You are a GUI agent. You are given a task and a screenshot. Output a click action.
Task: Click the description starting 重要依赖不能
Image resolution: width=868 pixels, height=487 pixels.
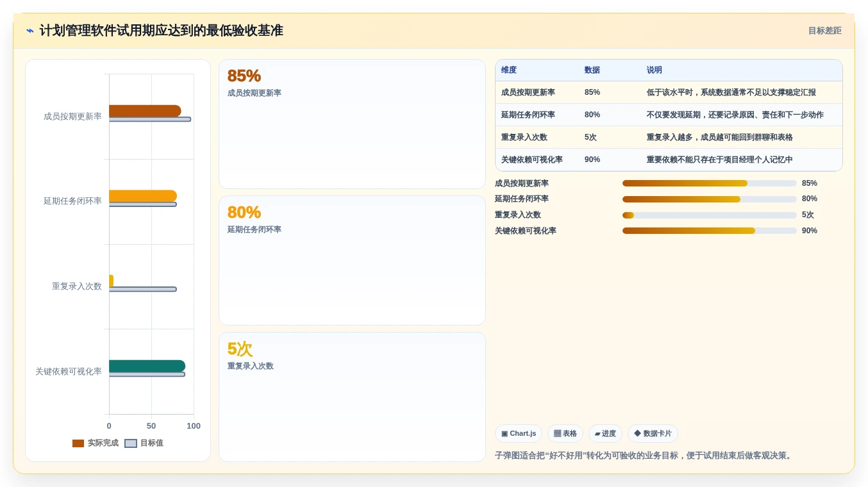coord(720,160)
